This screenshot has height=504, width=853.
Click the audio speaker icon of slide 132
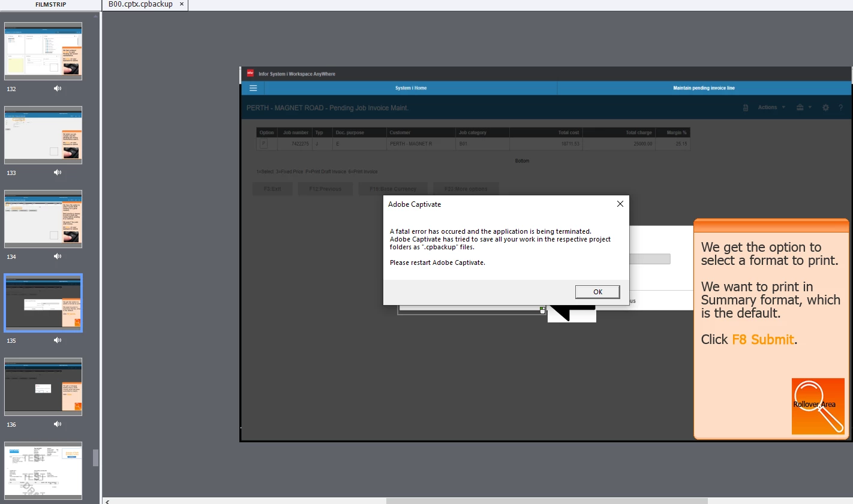(58, 89)
